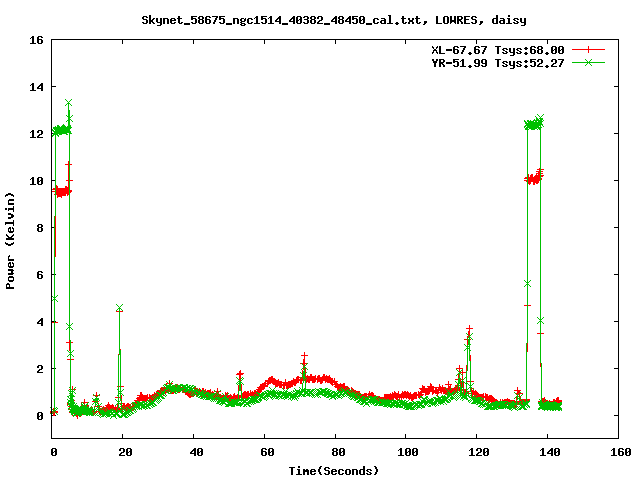Select the YR-51.99 Tsys:52.27 legend label
The height and width of the screenshot is (480, 640).
coord(498,63)
